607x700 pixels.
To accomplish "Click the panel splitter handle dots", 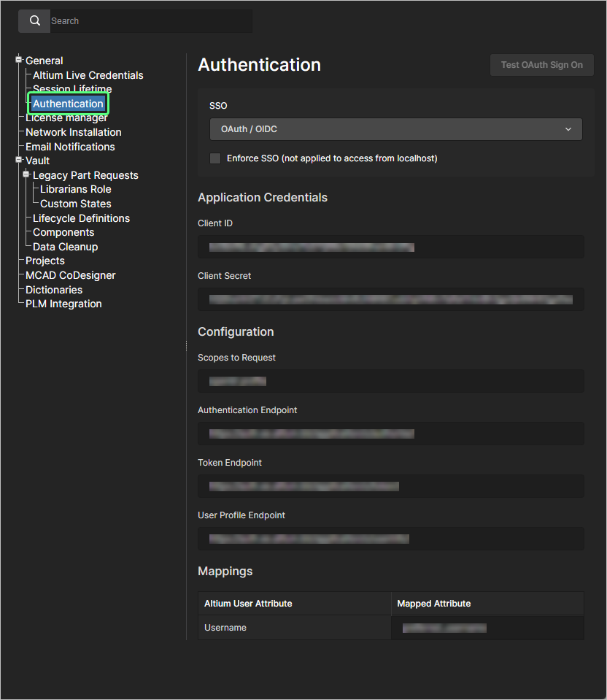I will click(186, 346).
